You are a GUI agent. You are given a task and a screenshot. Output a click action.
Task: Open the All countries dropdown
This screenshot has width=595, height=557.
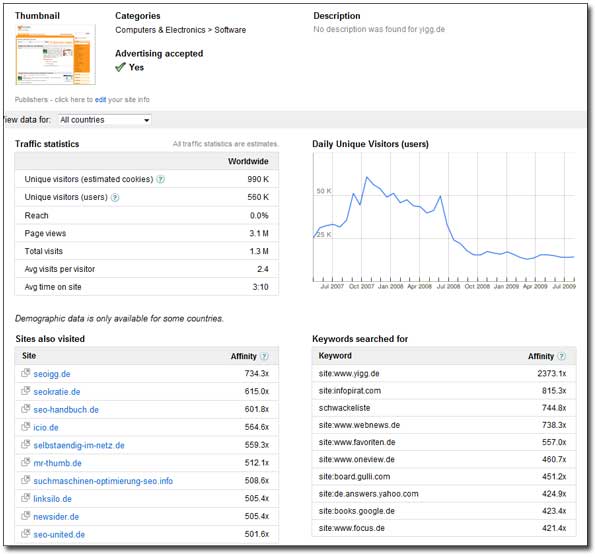105,120
